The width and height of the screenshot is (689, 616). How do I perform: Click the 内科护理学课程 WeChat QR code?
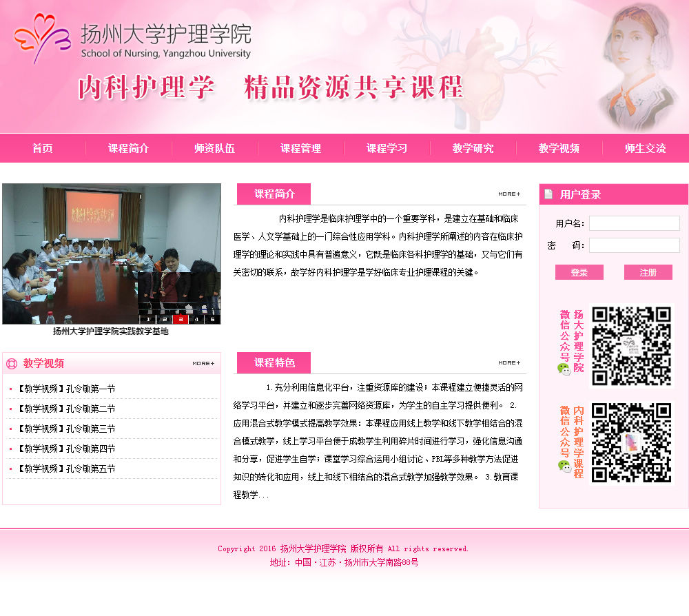point(631,442)
